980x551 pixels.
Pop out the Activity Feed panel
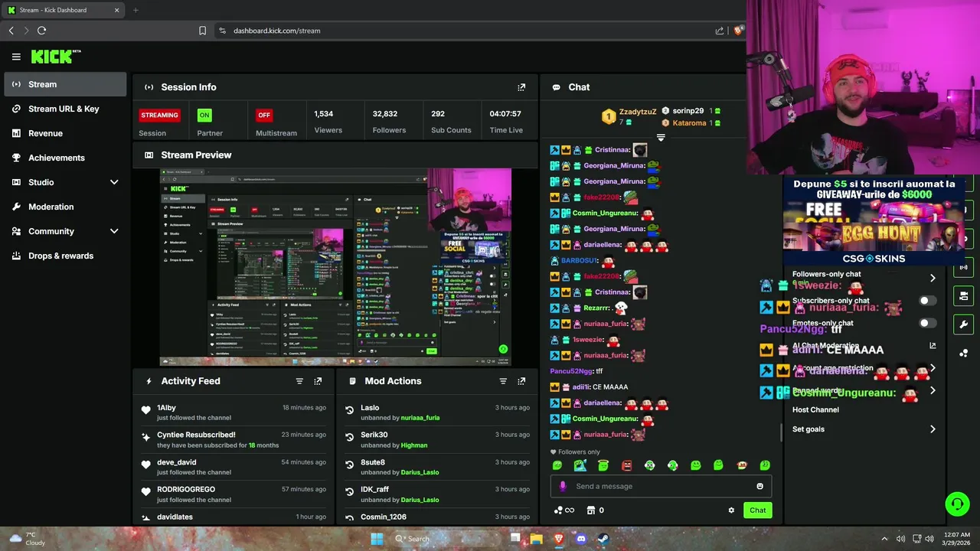point(318,381)
